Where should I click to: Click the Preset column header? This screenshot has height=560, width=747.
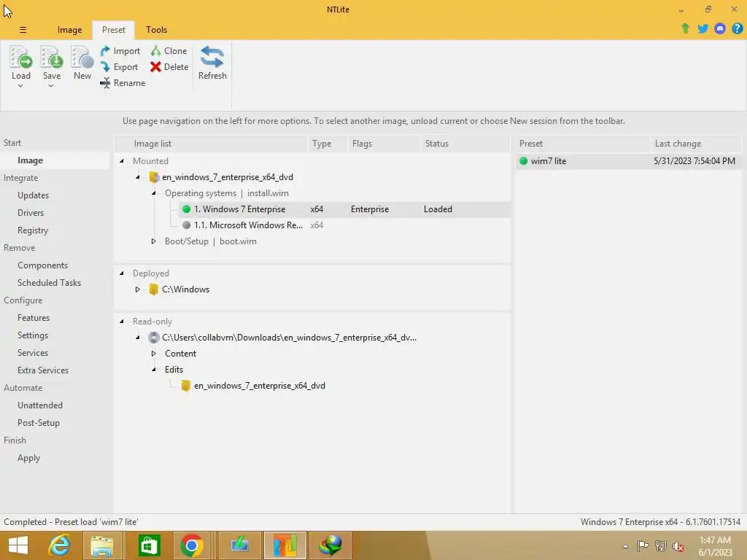pyautogui.click(x=583, y=144)
